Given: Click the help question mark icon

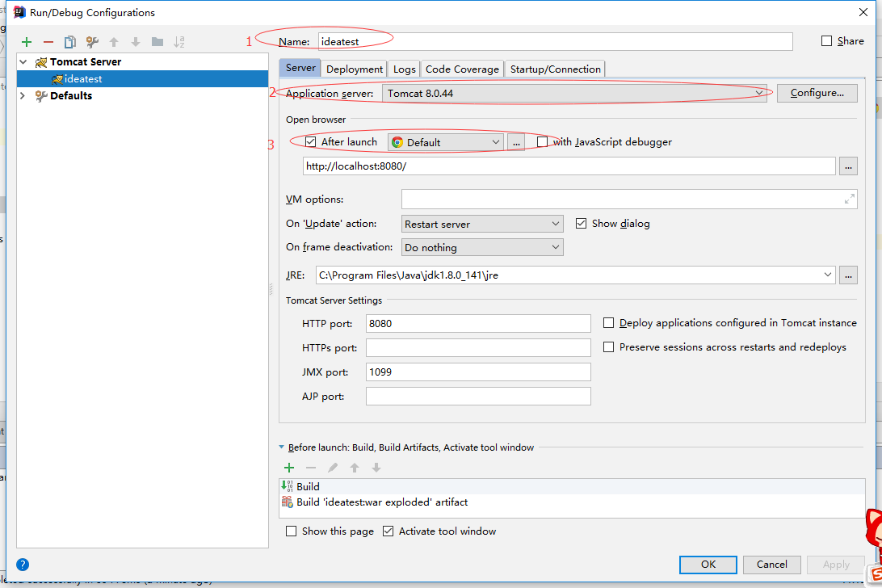Looking at the screenshot, I should point(23,565).
